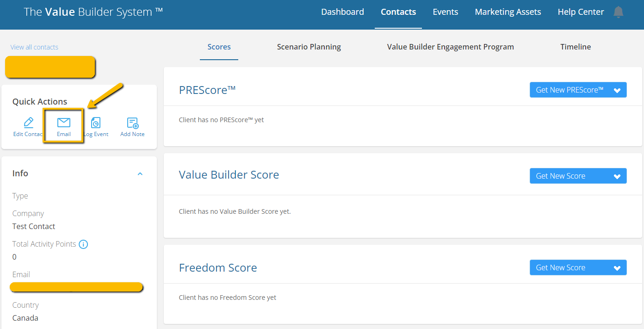Switch to the Timeline tab
This screenshot has height=329, width=644.
click(576, 47)
